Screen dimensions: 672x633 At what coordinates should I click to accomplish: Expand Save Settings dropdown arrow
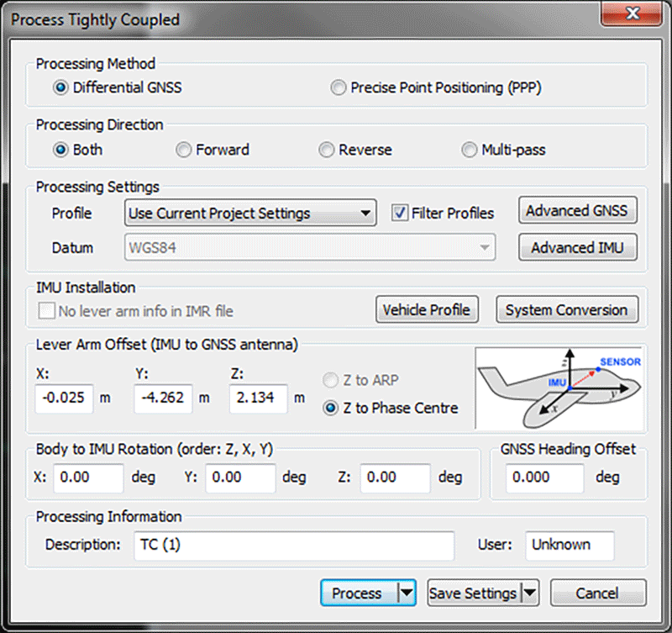pos(530,593)
